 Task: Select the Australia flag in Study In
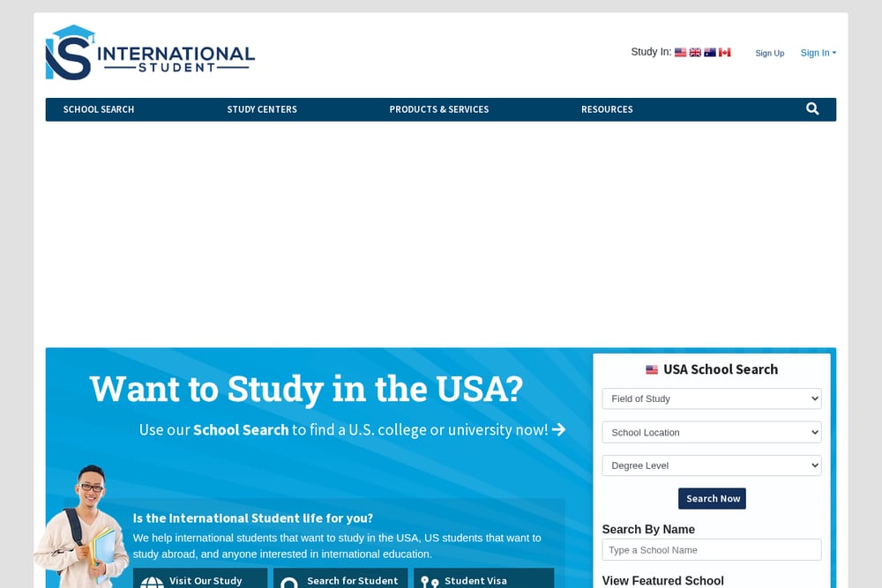point(710,52)
